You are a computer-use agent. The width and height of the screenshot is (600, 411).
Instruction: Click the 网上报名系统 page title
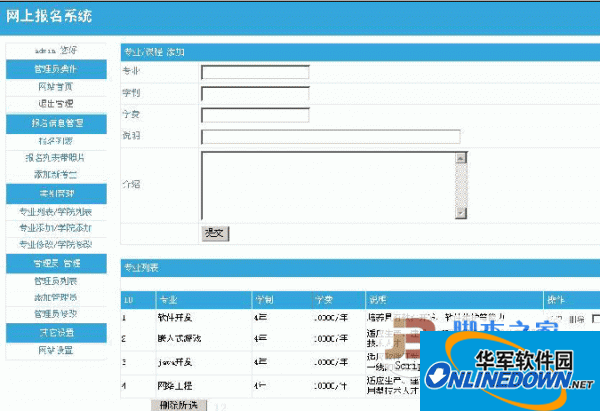(x=49, y=16)
